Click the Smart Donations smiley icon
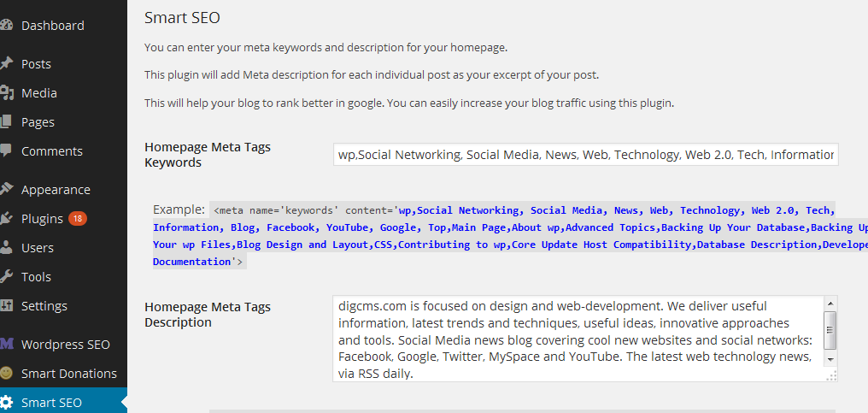This screenshot has height=413, width=868. (x=6, y=373)
